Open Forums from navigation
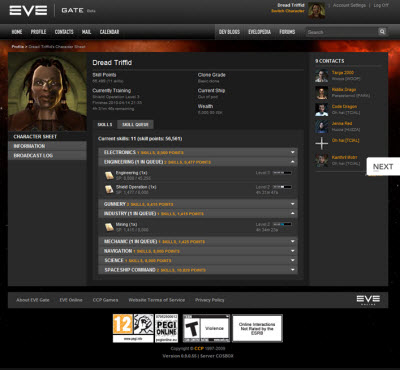The image size is (400, 370). (287, 32)
